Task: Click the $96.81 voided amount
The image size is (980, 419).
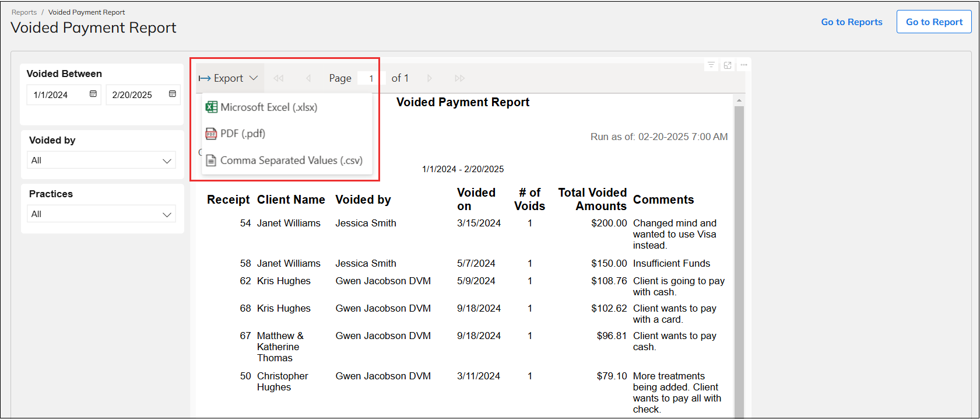Action: [x=612, y=336]
